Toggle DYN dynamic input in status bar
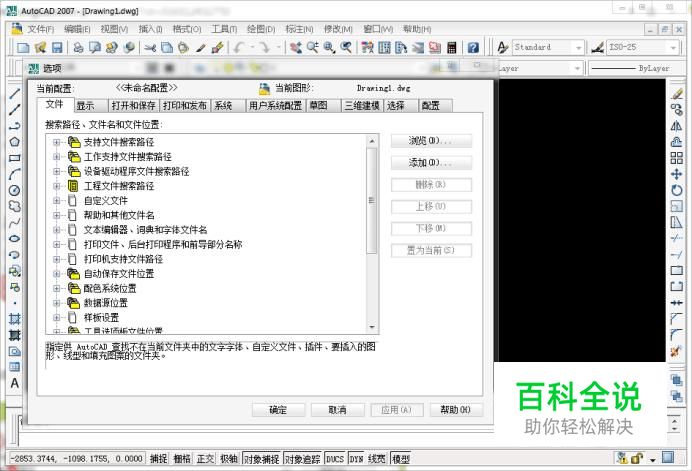This screenshot has width=692, height=471. pos(357,459)
